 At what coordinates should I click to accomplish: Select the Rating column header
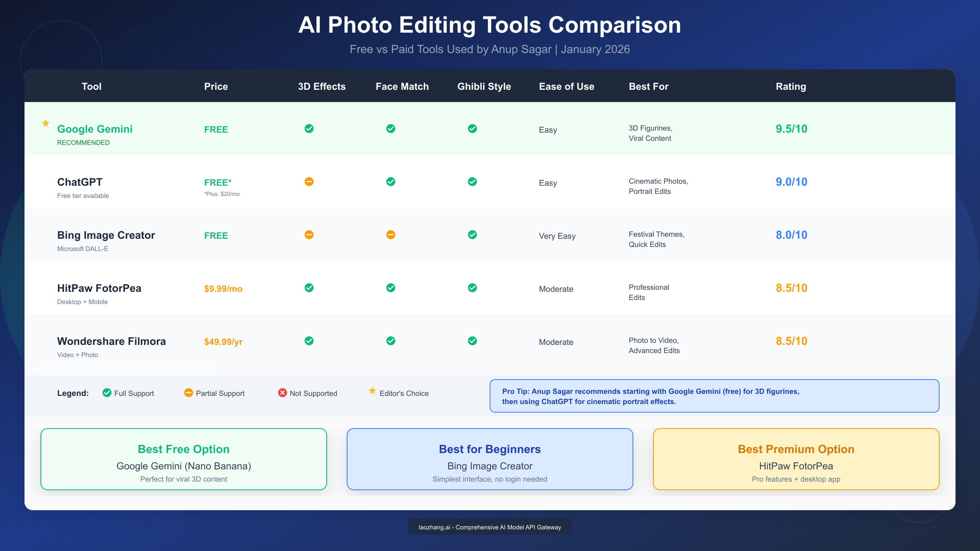click(x=791, y=86)
